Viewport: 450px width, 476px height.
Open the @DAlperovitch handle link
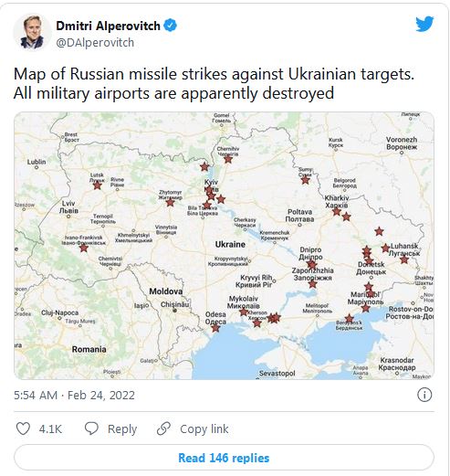pos(95,43)
